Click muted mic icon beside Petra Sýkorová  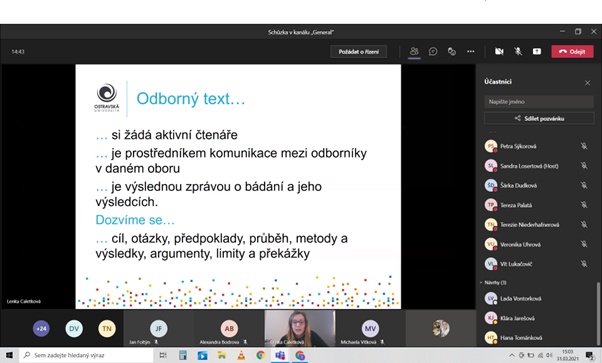(x=584, y=146)
